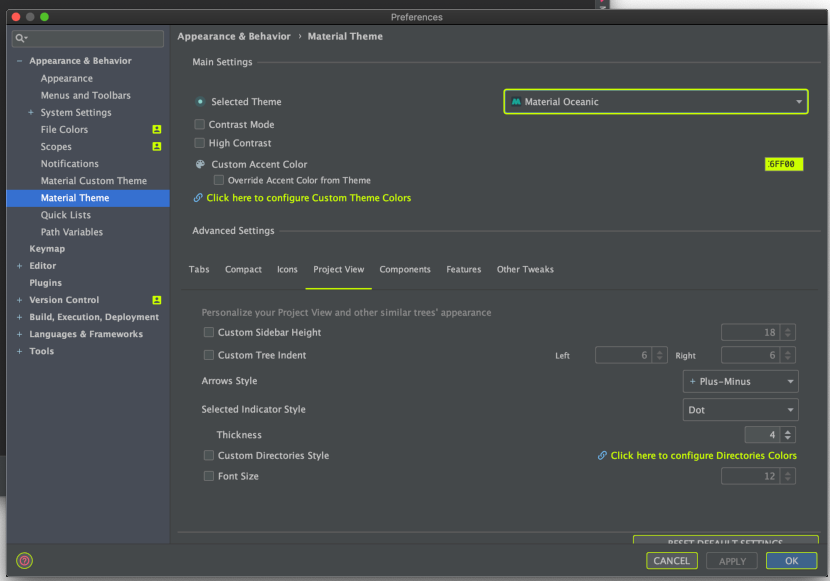Open the Material Oceanic theme dropdown

656,102
